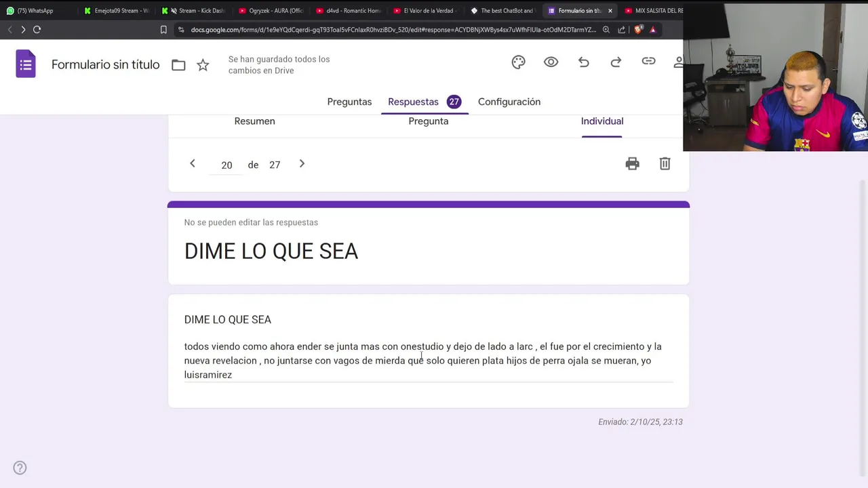This screenshot has width=868, height=488.
Task: Click the 27 responses count badge
Action: coord(454,102)
